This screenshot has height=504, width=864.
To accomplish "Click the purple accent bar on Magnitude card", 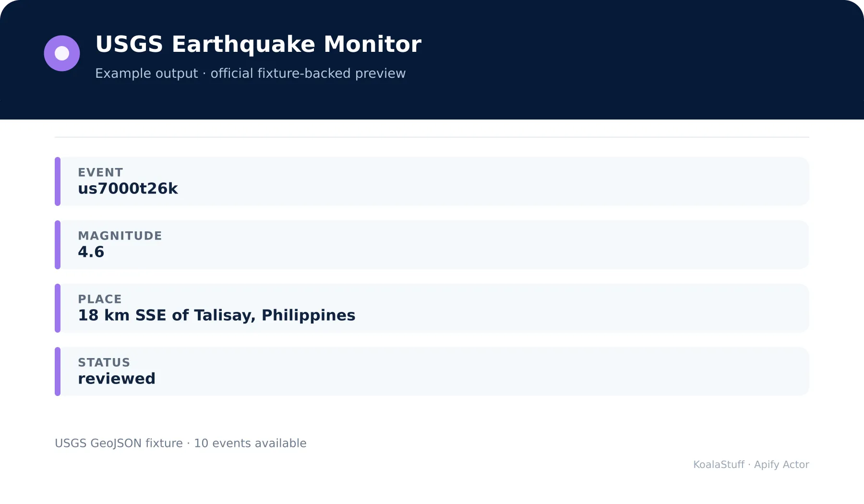I will coord(58,245).
